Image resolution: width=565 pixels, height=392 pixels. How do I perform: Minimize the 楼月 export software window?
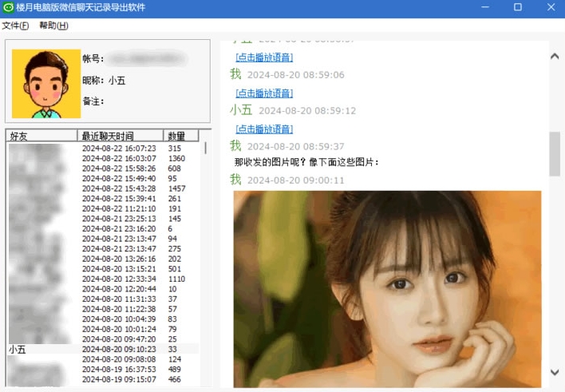[x=485, y=7]
